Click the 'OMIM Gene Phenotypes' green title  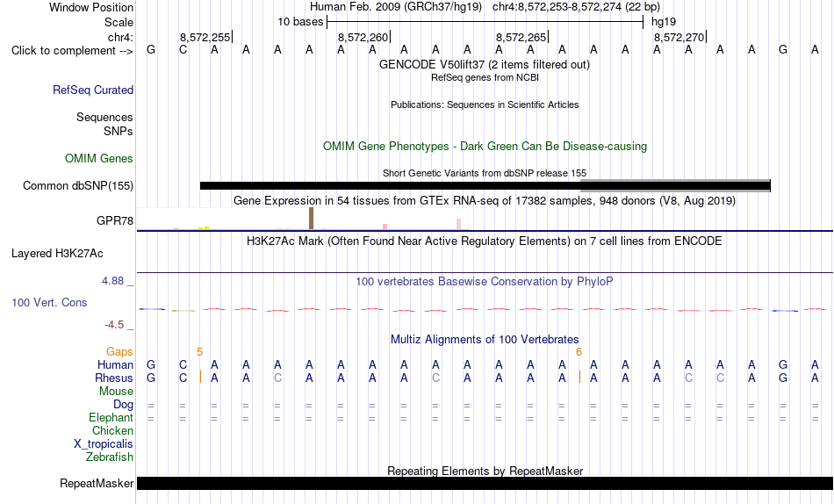(485, 147)
